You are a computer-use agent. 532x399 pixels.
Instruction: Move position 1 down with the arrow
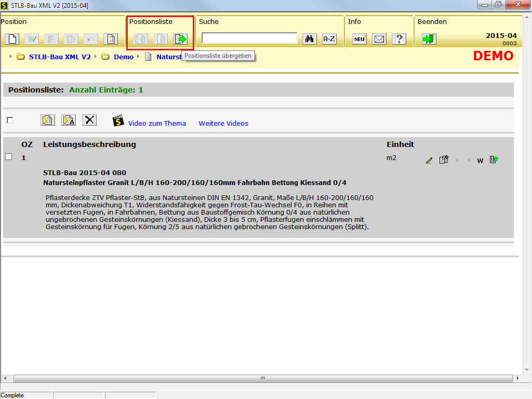click(x=469, y=161)
